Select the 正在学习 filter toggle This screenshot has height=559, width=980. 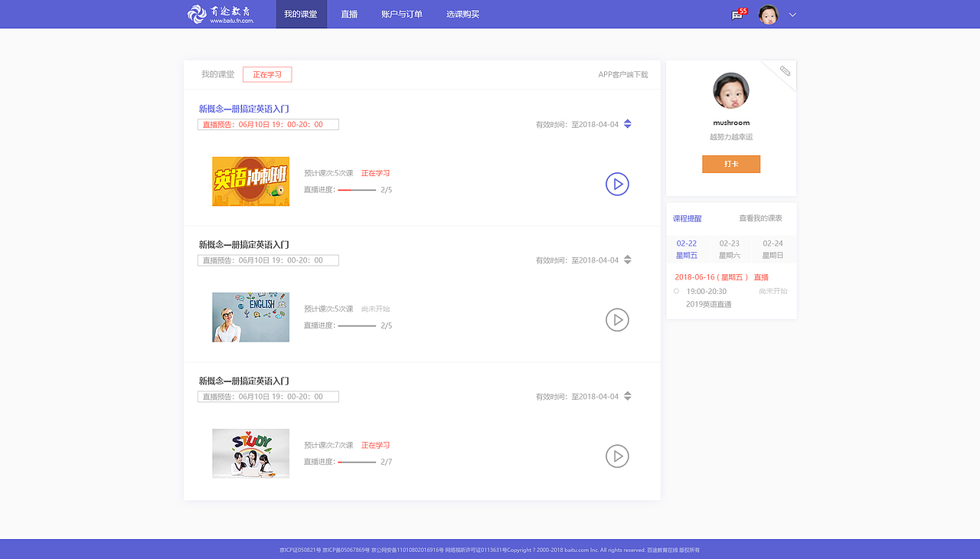coord(266,74)
